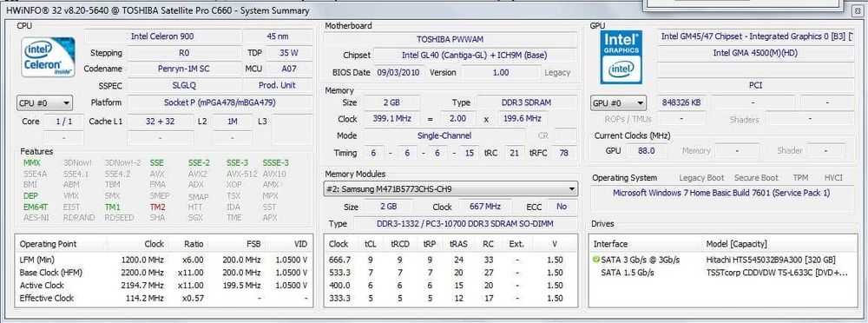The height and width of the screenshot is (323, 868).
Task: Select the Prod. Unit field
Action: click(x=278, y=85)
